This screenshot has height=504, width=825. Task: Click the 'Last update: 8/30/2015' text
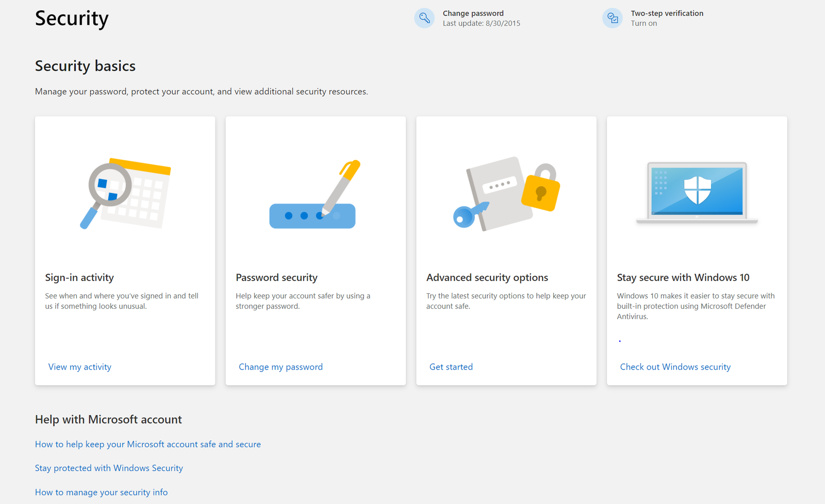pos(481,23)
